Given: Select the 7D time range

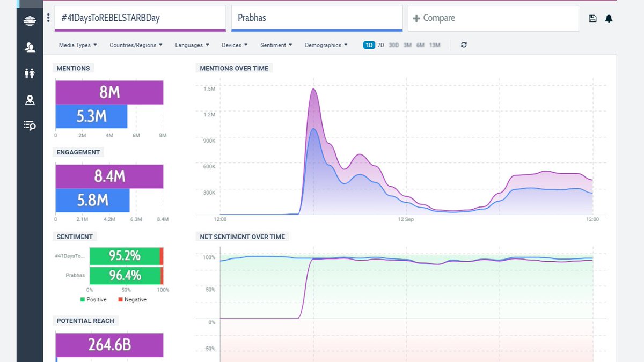Looking at the screenshot, I should (380, 45).
